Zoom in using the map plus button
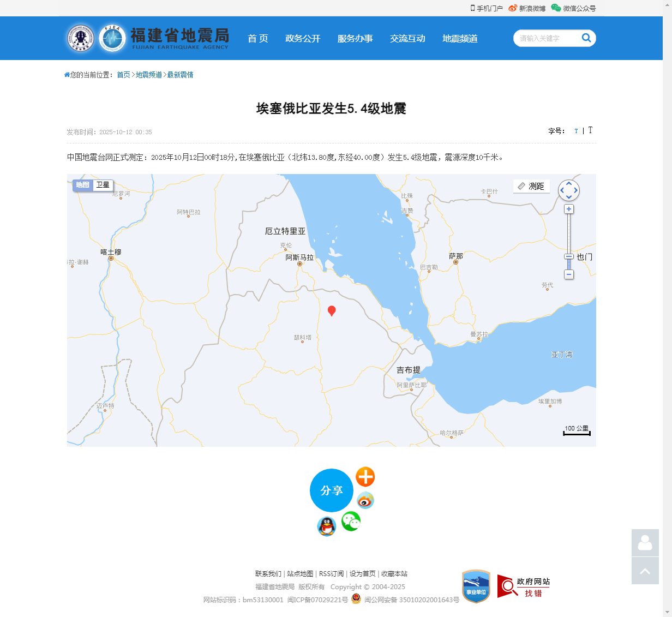The height and width of the screenshot is (617, 672). tap(569, 208)
